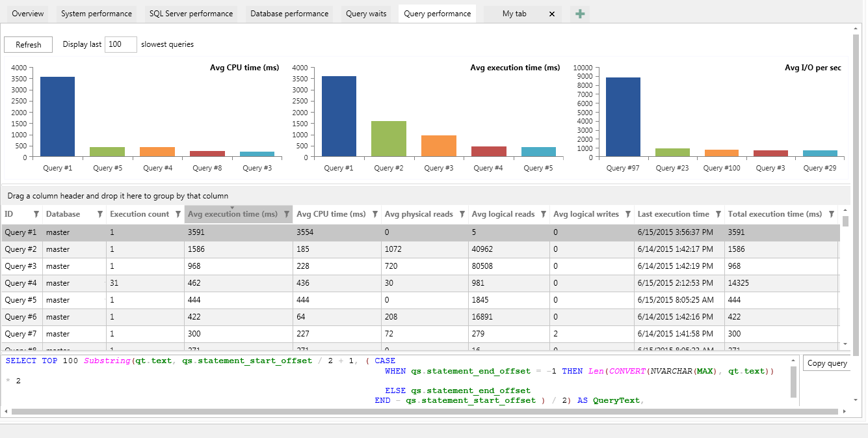Select the Query performance tab
The image size is (868, 438).
coord(437,14)
